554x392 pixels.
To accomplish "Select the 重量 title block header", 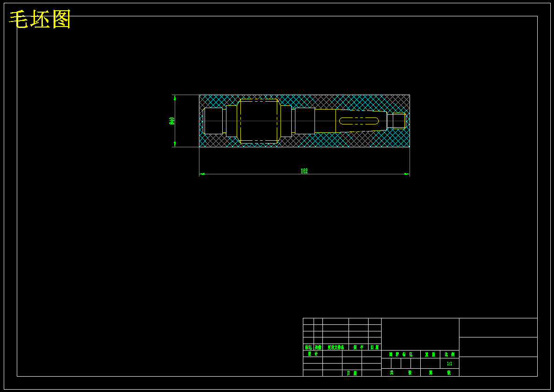I will coord(430,354).
